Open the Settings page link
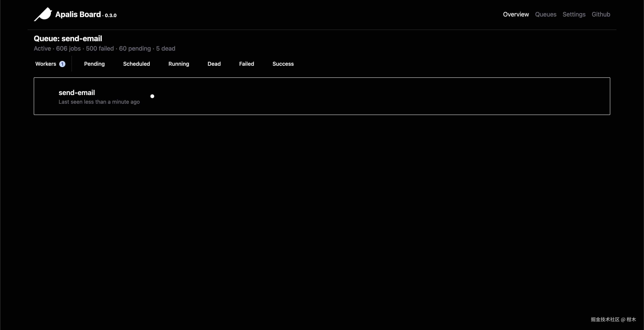This screenshot has width=644, height=330. click(x=574, y=15)
